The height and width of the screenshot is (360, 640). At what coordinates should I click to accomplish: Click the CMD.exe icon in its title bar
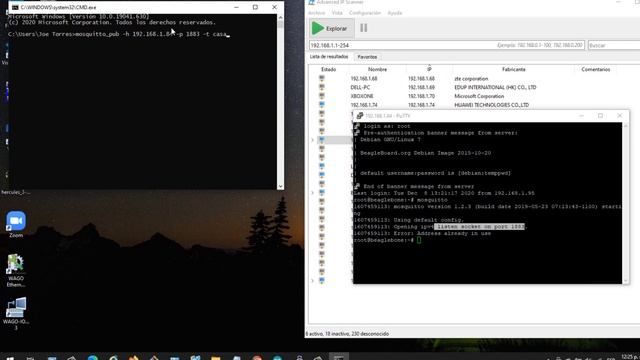pos(15,7)
